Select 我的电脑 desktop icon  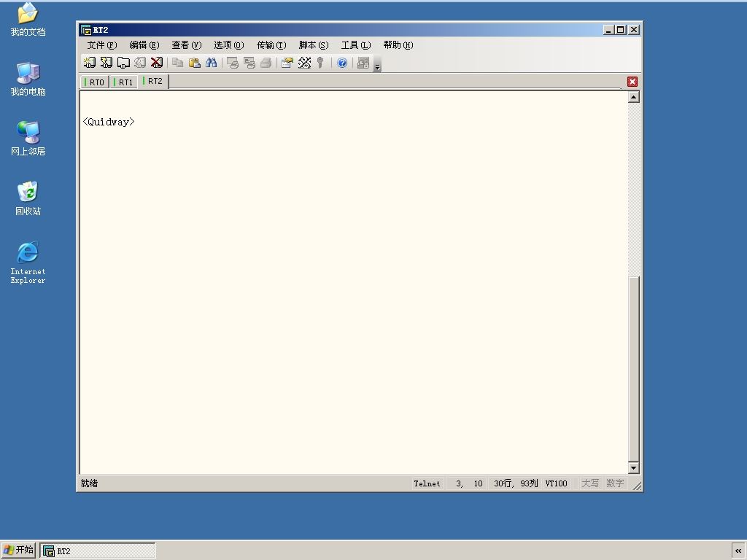point(28,79)
